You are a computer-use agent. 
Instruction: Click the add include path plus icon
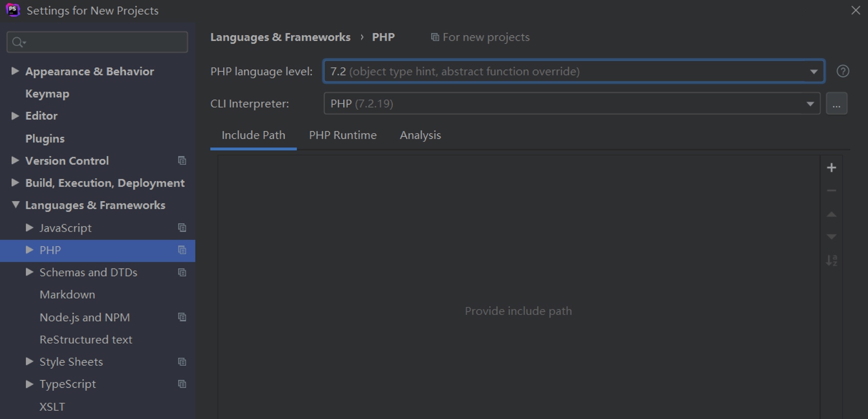(832, 167)
